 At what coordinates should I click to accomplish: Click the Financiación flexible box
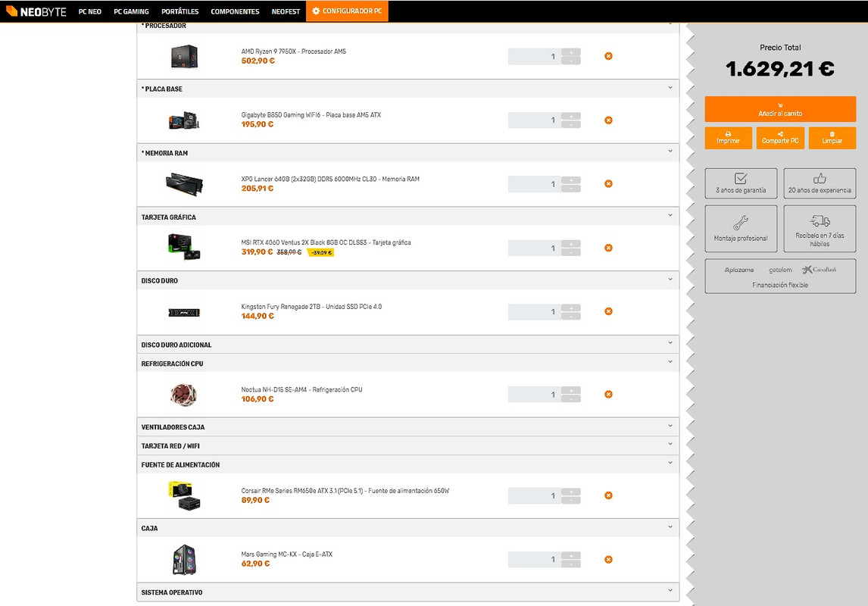click(780, 276)
